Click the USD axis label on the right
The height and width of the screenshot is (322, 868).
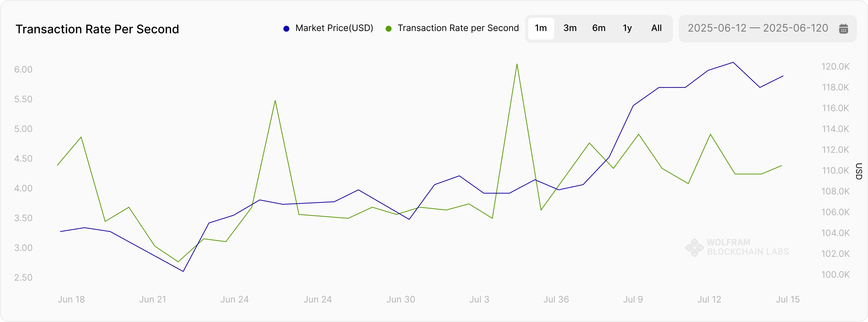[859, 171]
